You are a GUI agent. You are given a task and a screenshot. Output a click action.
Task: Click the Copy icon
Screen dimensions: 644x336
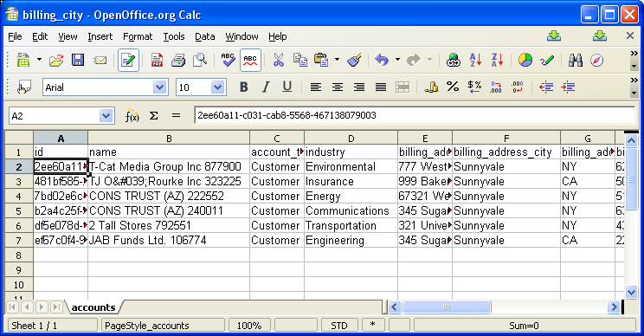[300, 61]
